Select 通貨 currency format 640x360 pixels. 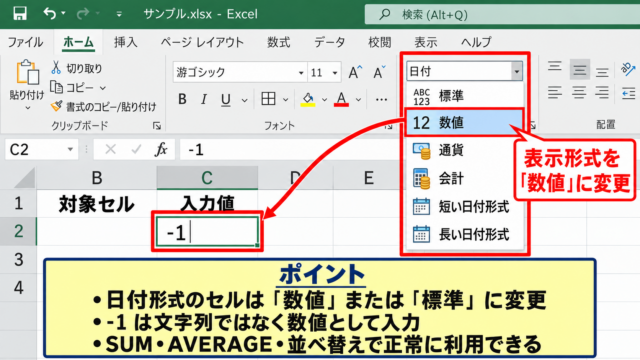(464, 151)
